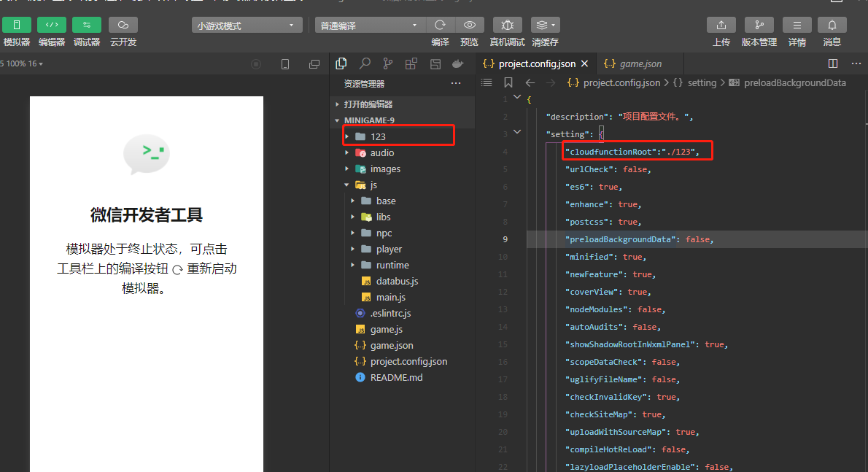Image resolution: width=868 pixels, height=472 pixels.
Task: Click the 上传 upload button
Action: pyautogui.click(x=721, y=26)
